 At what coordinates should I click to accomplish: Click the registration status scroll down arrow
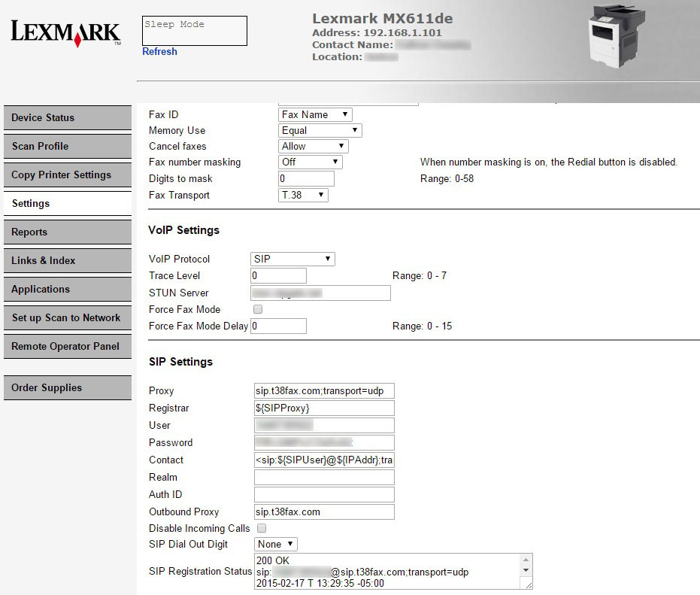click(x=526, y=570)
